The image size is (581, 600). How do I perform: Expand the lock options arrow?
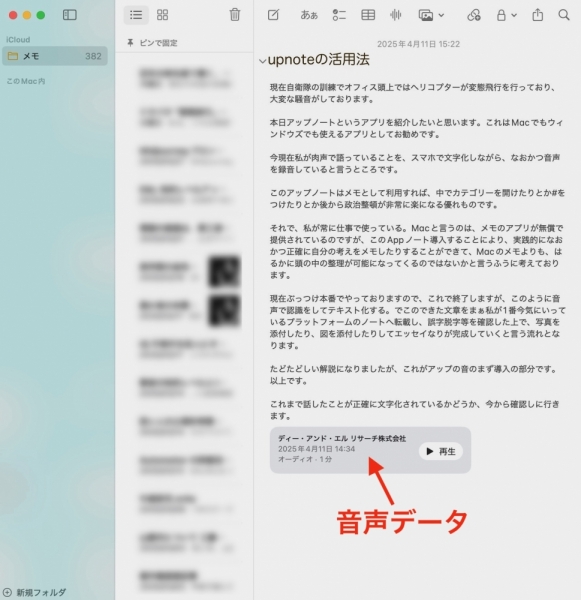click(x=514, y=15)
